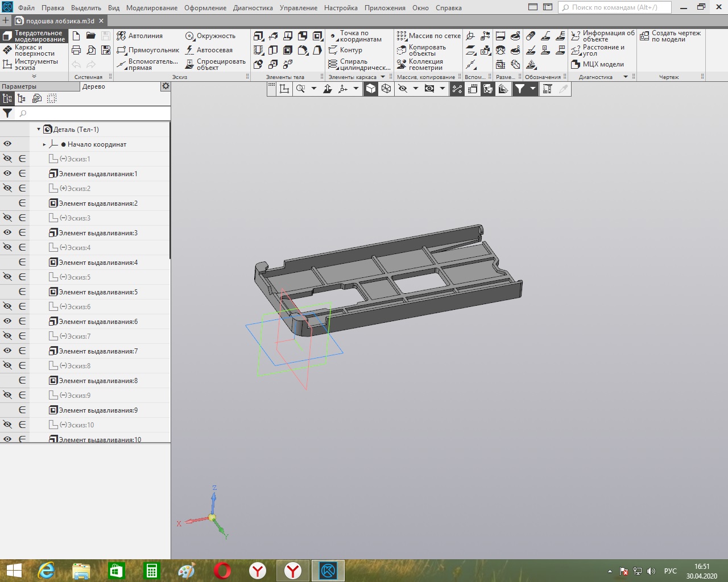Select Спроецировать объект tool
Image resolution: width=728 pixels, height=582 pixels.
point(216,64)
